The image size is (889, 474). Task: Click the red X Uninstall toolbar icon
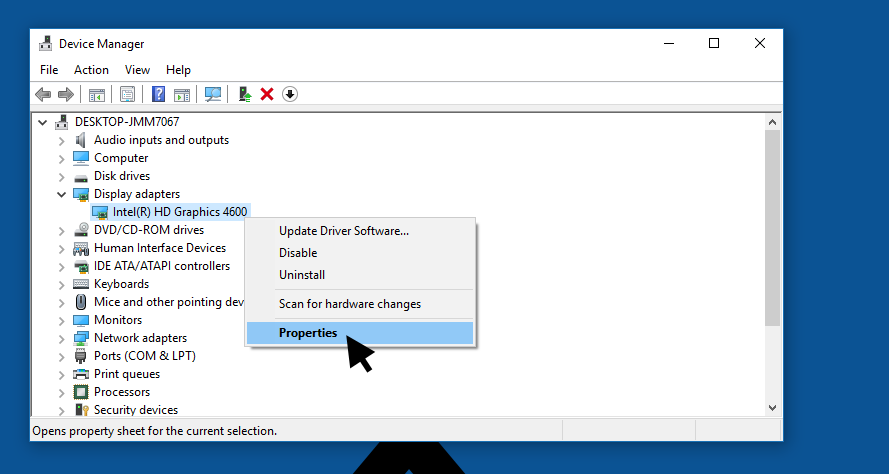pyautogui.click(x=266, y=94)
